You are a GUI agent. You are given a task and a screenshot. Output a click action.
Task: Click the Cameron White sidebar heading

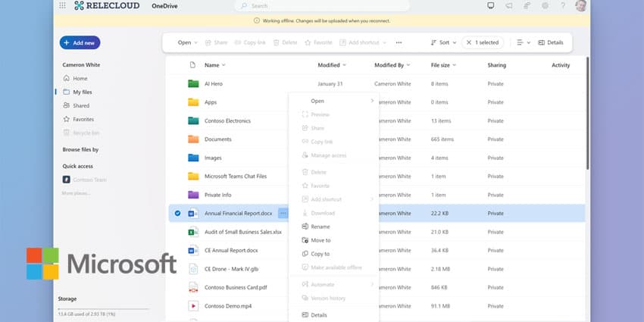(x=81, y=65)
